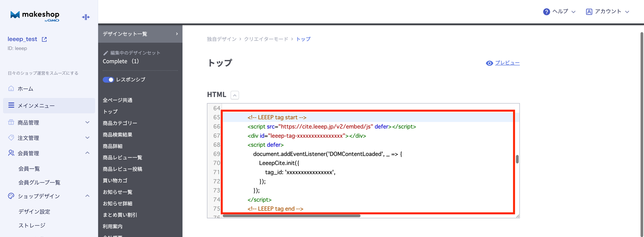Screen dimensions: 644x237
Task: Click code line 65 LEEEP tag start comment
Action: pos(277,117)
